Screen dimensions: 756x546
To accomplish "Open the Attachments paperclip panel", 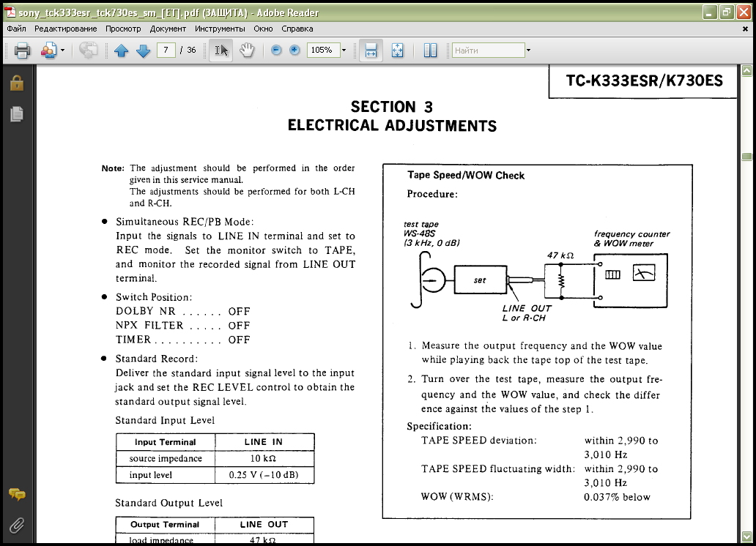I will [x=16, y=525].
